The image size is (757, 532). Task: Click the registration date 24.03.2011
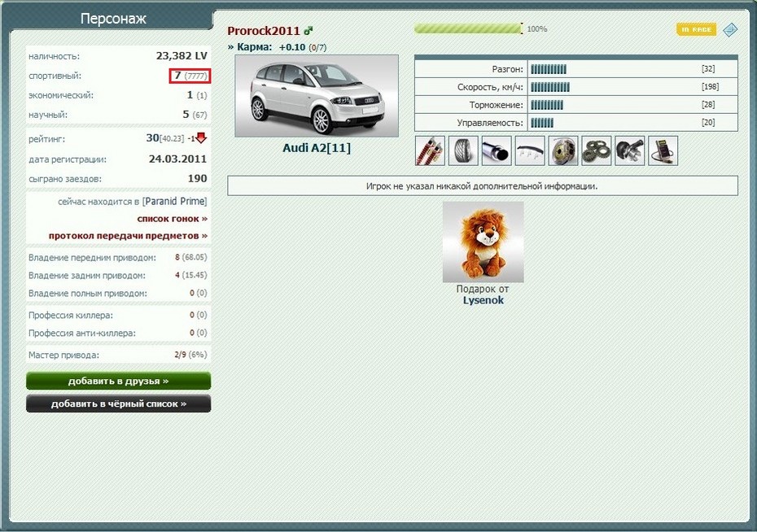(177, 159)
